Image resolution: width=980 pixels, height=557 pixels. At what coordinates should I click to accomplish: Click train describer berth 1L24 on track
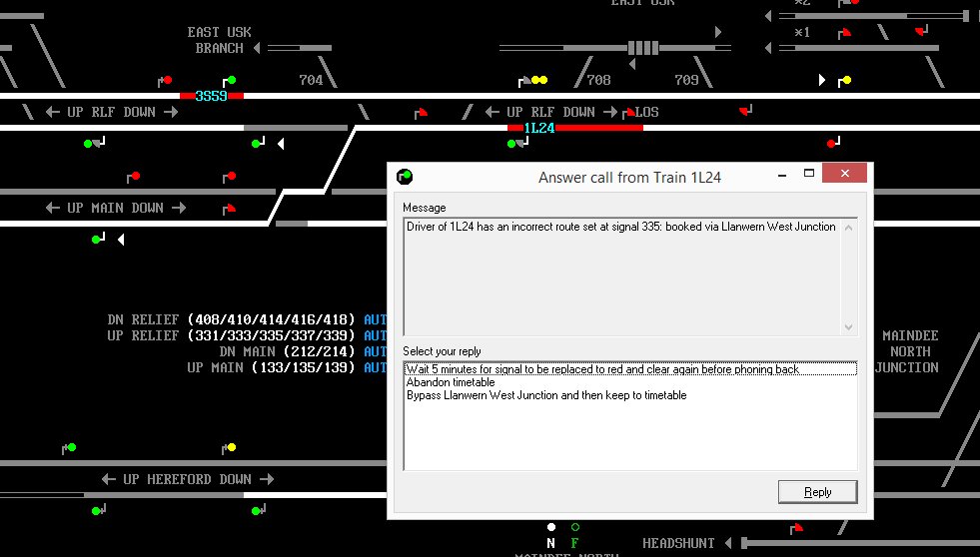[538, 128]
